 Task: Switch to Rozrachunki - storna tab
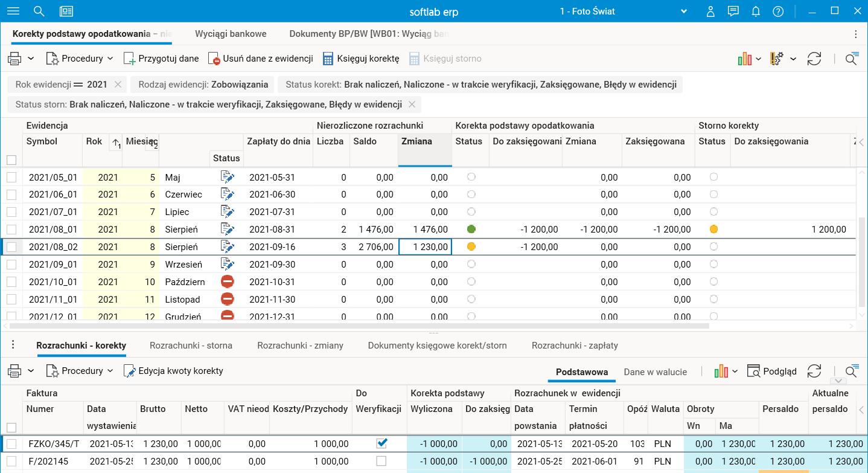[x=191, y=346]
